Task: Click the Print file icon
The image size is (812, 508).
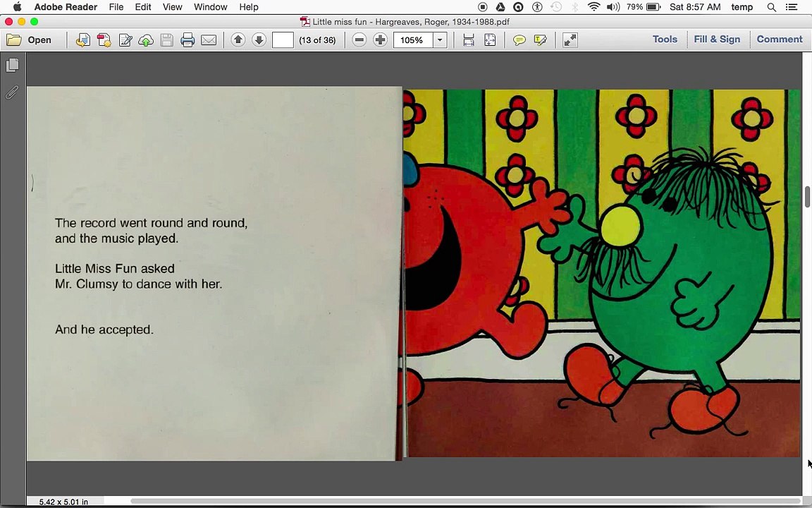Action: 187,40
